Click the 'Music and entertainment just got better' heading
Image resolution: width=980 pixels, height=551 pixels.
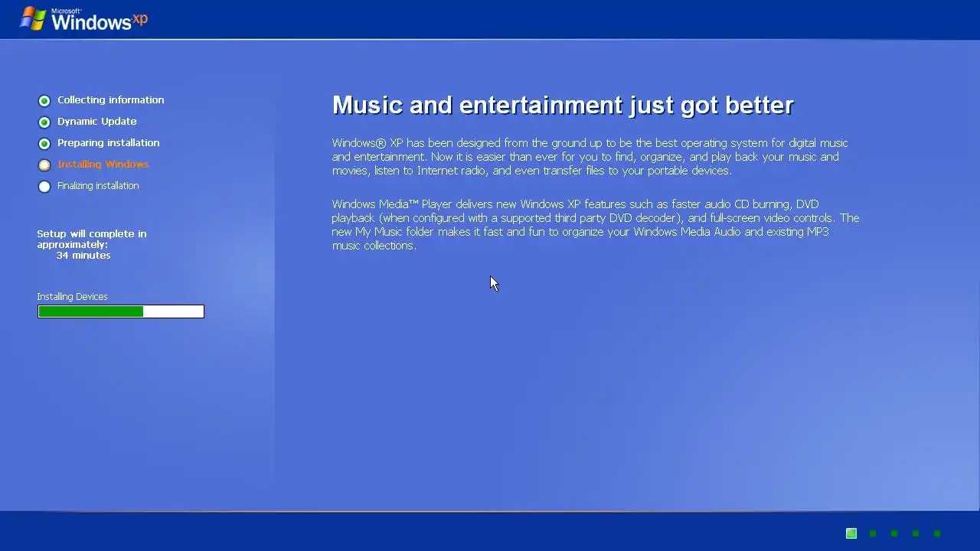[563, 105]
